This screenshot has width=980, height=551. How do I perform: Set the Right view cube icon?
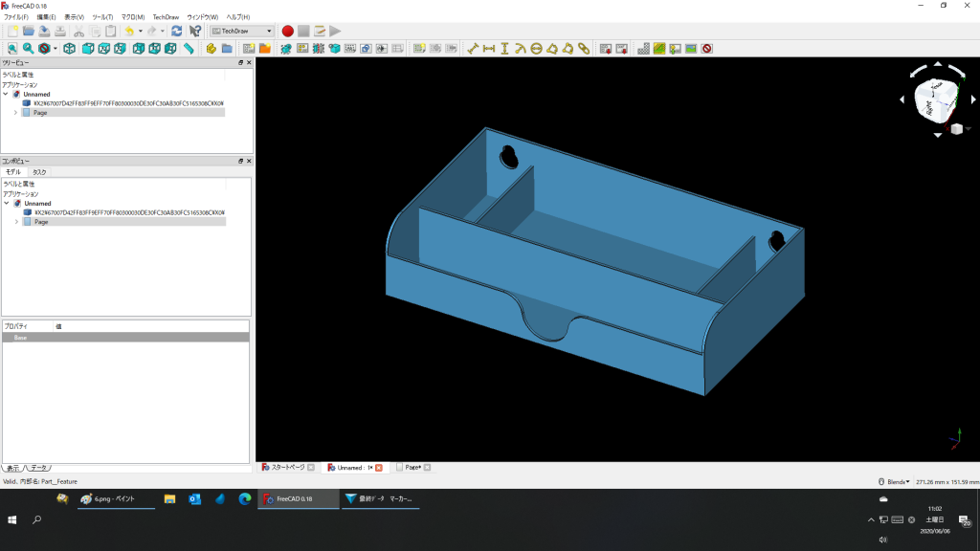(x=120, y=49)
